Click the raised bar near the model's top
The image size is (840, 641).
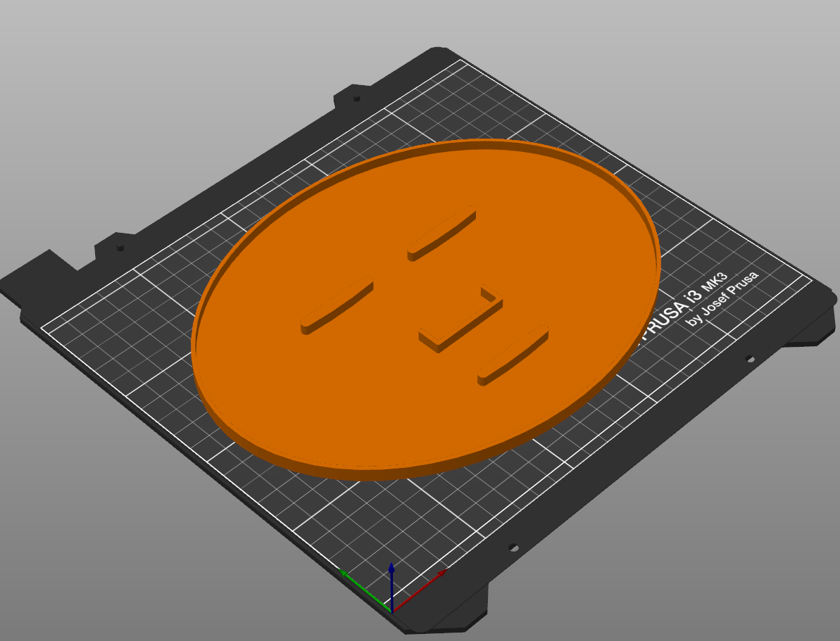[x=444, y=232]
